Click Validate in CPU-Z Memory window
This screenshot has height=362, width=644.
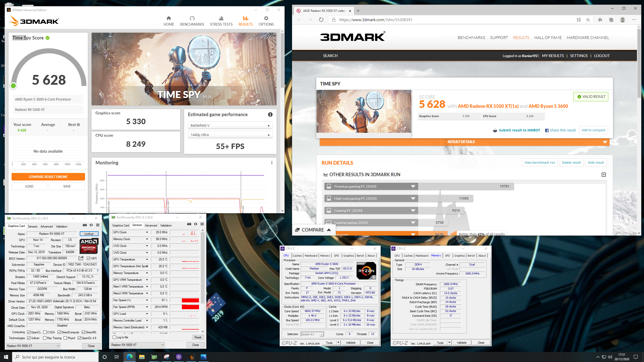click(462, 343)
